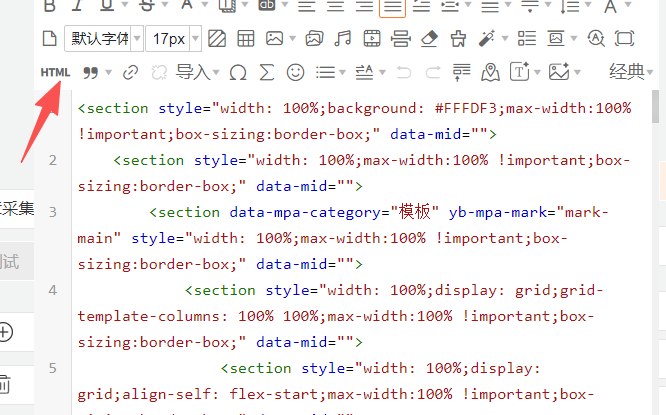Open the emoji smiley picker
The image size is (666, 415).
point(295,72)
